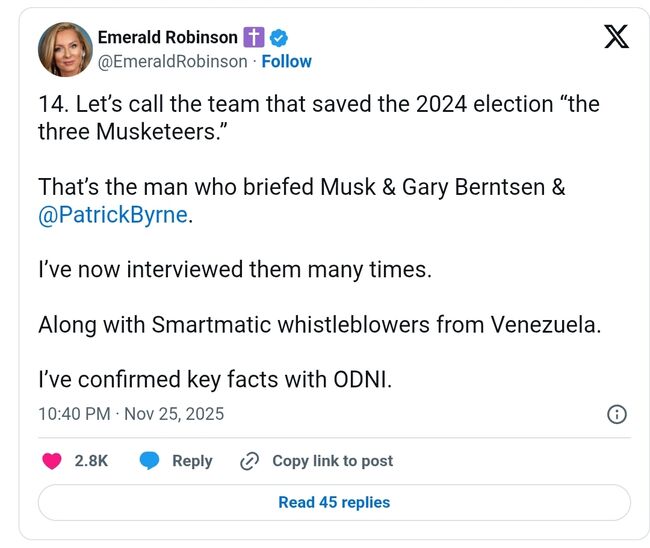Select Copy link to post text
650x548 pixels.
pos(332,461)
